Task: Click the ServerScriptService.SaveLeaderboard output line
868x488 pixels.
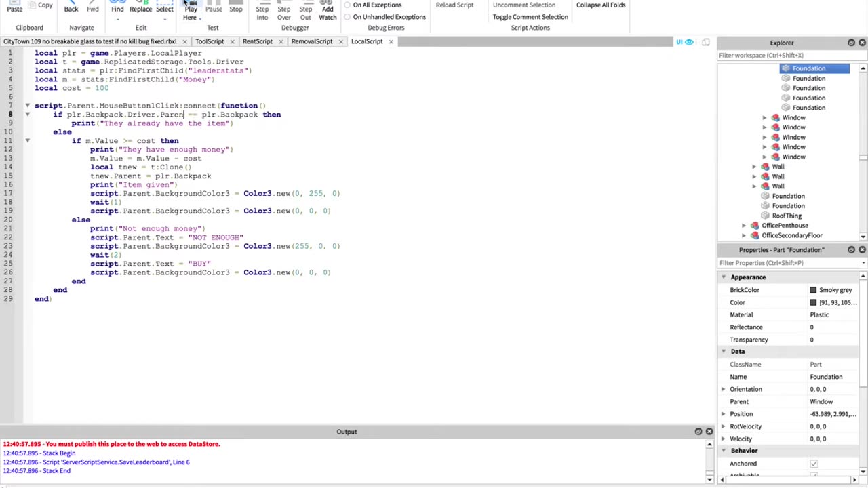Action: 96,462
